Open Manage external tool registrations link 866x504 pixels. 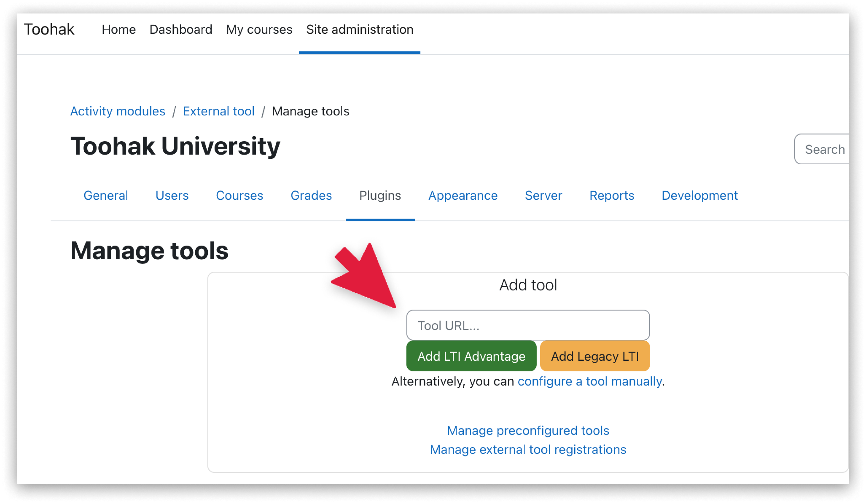click(x=528, y=450)
